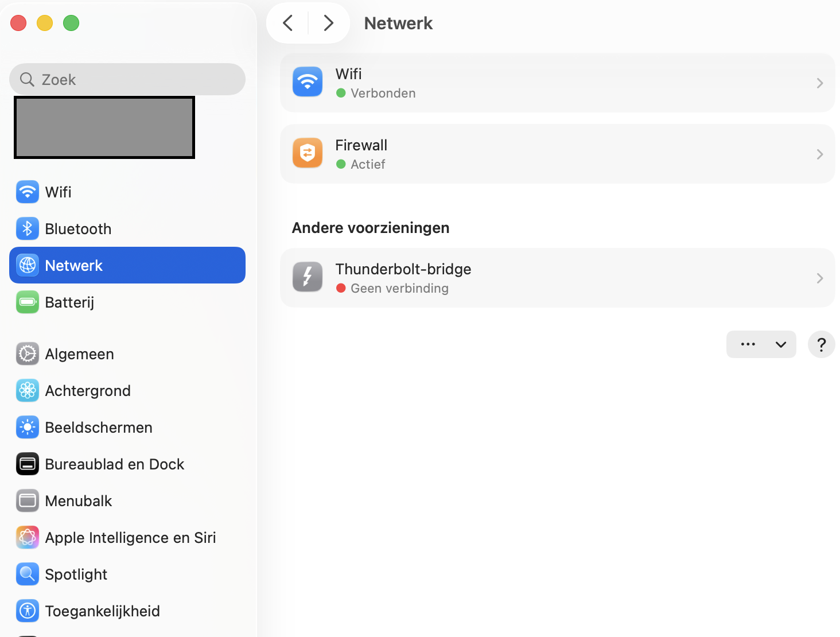840x637 pixels.
Task: Open the more options ellipsis dropdown
Action: coord(748,344)
